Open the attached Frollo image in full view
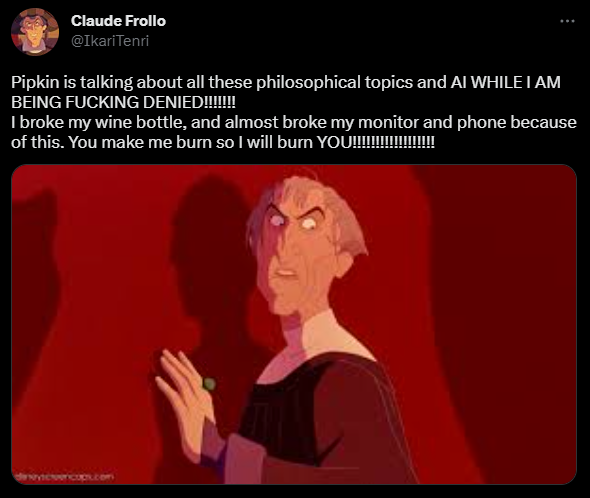Screen dimensions: 590x498 [x=294, y=324]
